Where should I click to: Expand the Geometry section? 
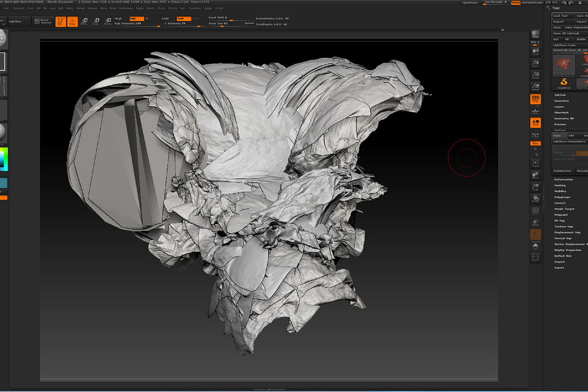tap(562, 101)
